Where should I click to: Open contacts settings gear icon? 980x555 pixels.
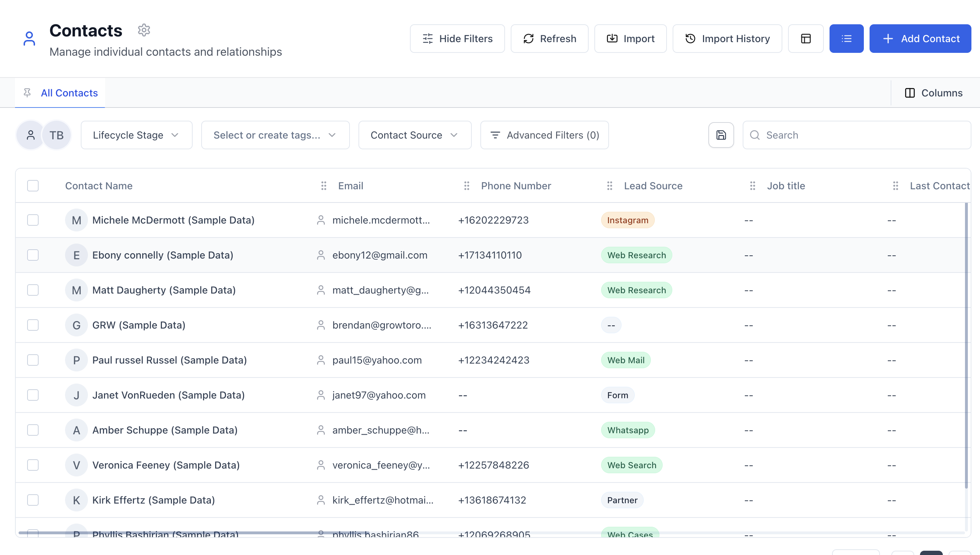pyautogui.click(x=144, y=30)
